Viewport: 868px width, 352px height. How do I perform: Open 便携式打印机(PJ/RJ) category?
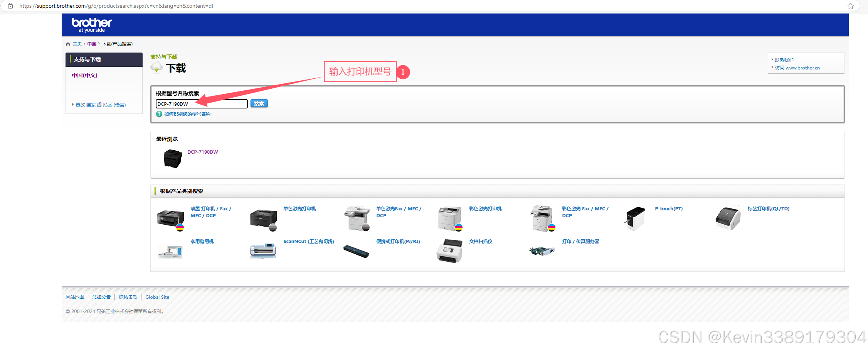[398, 242]
